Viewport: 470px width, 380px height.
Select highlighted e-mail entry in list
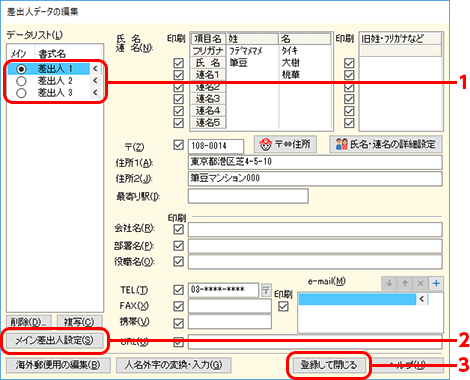click(357, 299)
